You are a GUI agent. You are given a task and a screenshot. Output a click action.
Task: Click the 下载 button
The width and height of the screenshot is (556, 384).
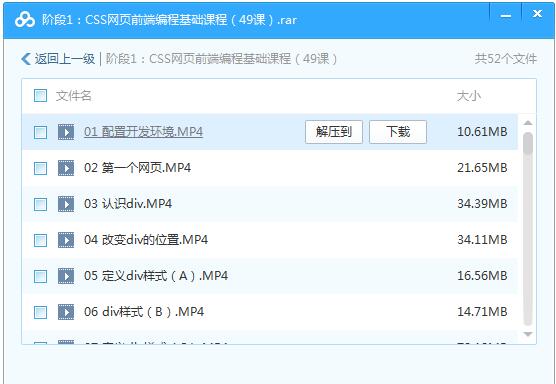(398, 132)
